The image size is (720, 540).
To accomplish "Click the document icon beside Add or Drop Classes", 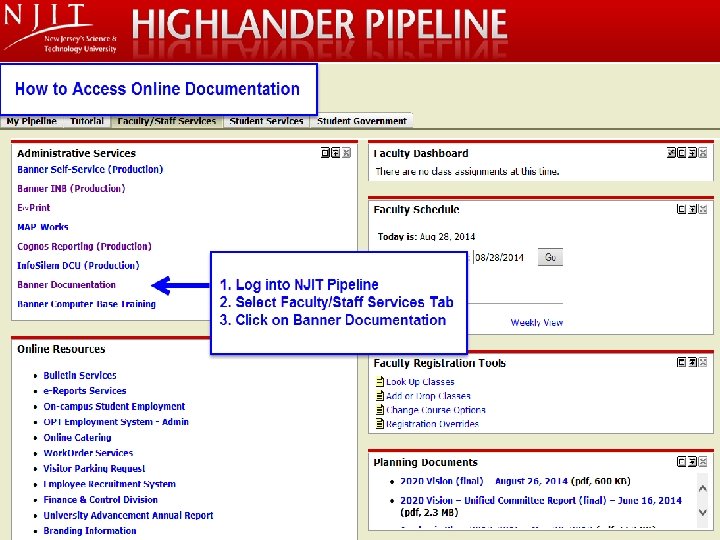I will click(380, 396).
